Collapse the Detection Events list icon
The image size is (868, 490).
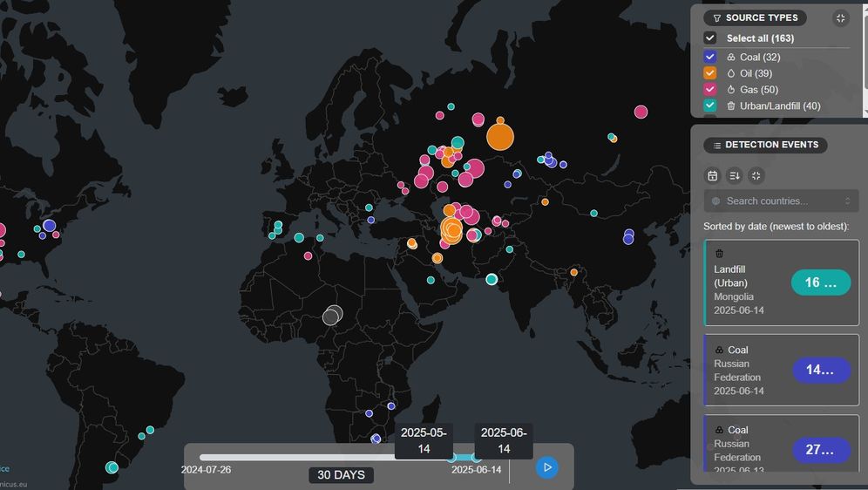756,175
